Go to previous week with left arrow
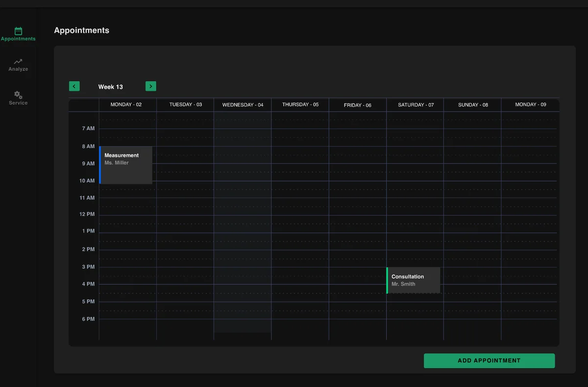The height and width of the screenshot is (387, 588). point(74,86)
